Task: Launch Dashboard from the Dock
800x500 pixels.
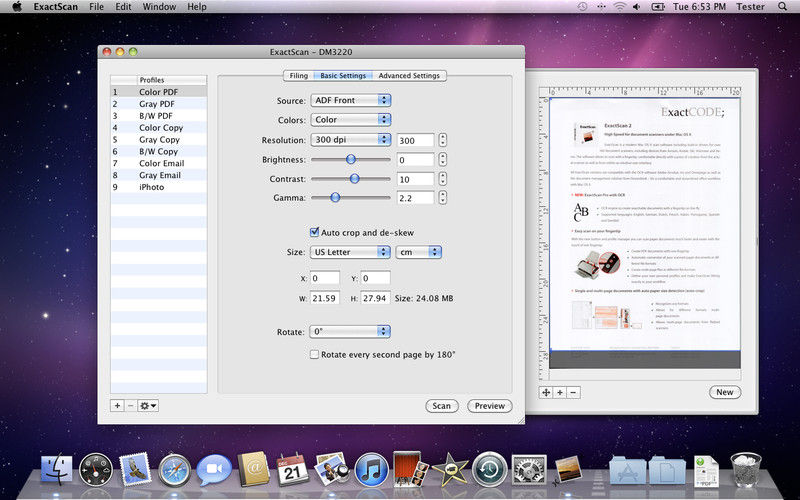Action: coord(96,469)
